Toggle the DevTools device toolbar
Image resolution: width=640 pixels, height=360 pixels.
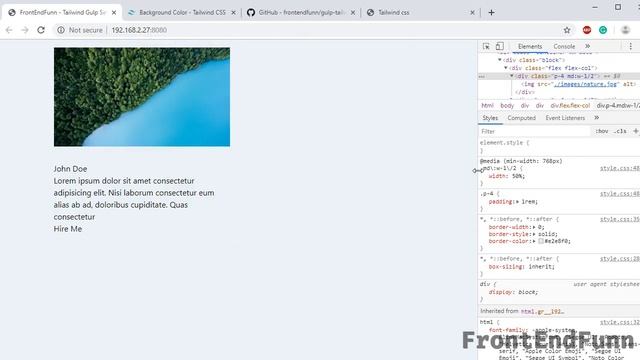coord(500,47)
